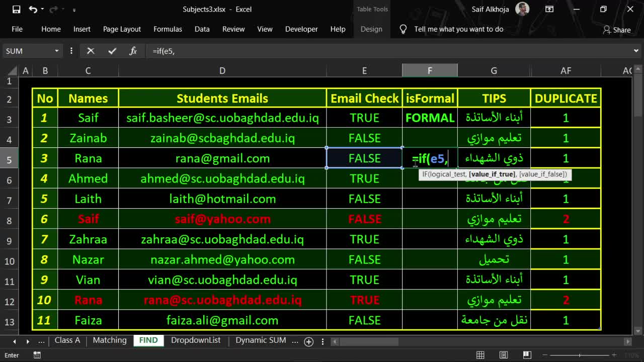This screenshot has height=362, width=644.
Task: Click the Share button
Action: pyautogui.click(x=617, y=30)
